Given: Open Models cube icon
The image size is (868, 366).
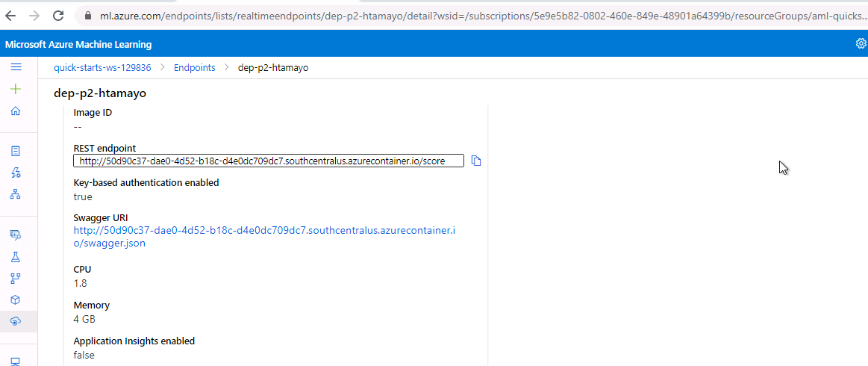Looking at the screenshot, I should coord(16,300).
